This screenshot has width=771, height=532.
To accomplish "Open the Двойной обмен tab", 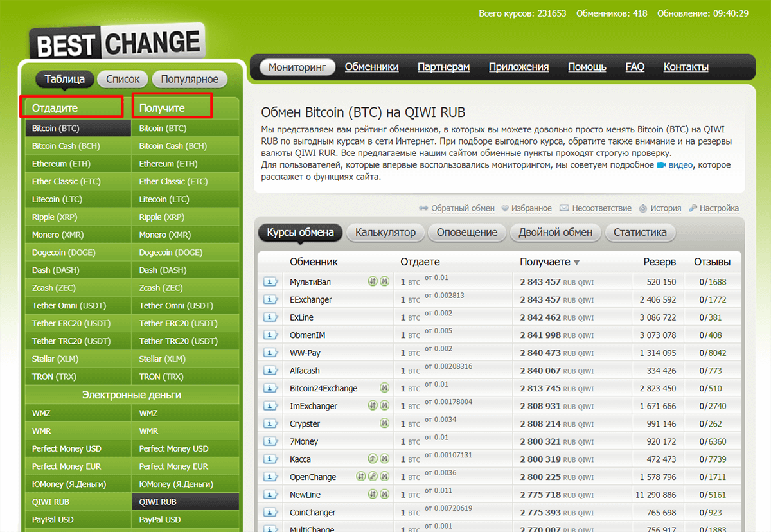I will 556,233.
